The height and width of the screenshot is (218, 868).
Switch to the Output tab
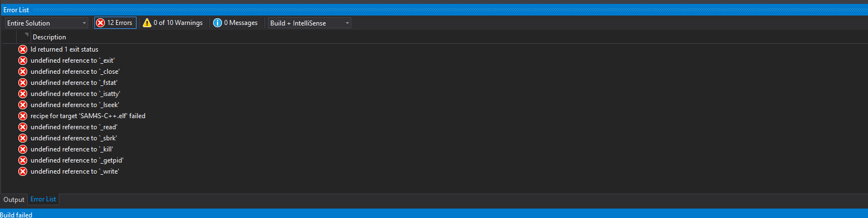tap(14, 200)
